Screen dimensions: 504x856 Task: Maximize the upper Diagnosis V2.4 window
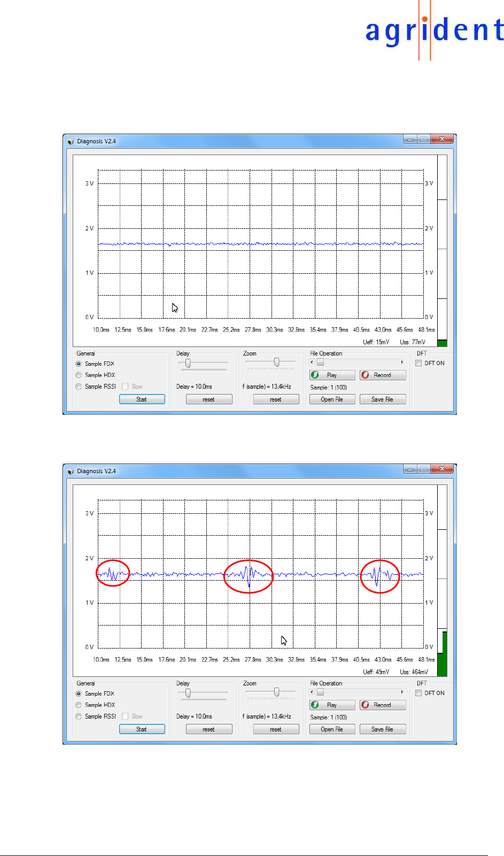[423, 140]
